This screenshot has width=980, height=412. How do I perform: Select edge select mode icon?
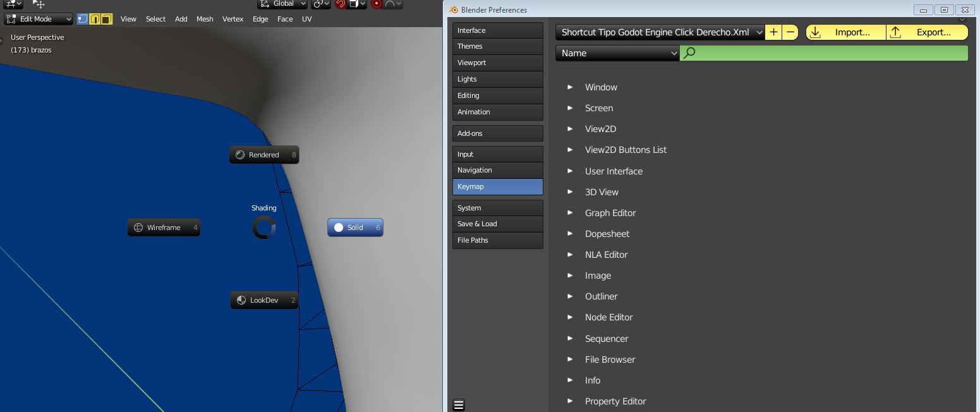point(95,19)
